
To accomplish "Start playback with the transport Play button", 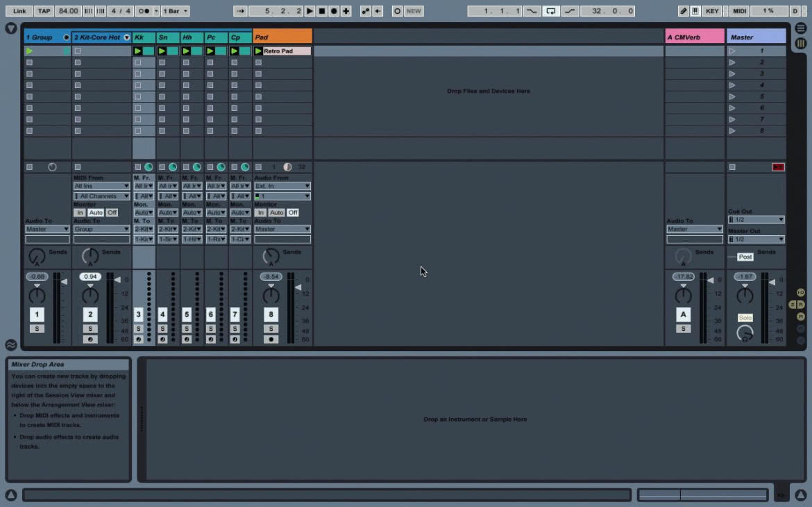I will (310, 11).
